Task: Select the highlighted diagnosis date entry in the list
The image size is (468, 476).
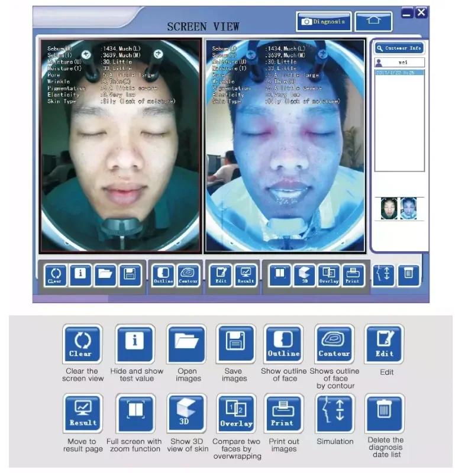Action: click(399, 73)
